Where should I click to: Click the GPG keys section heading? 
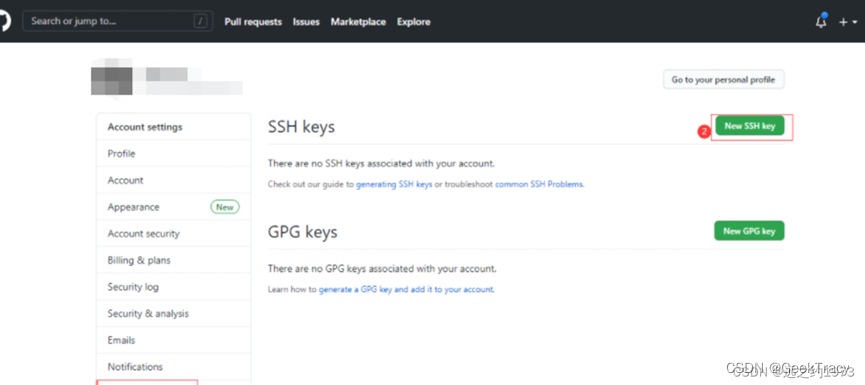pos(302,232)
